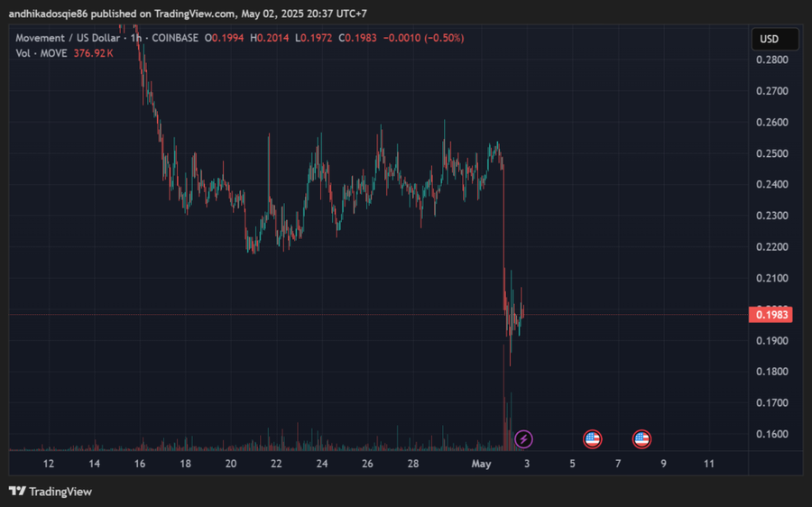Click the 0.1600 price axis label
Screen dimensions: 812x507
coord(772,434)
